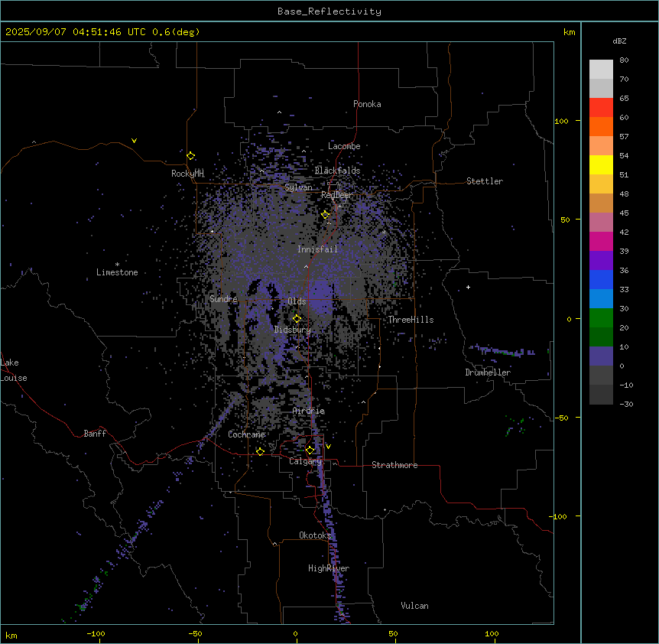
Task: Click the ThreeHills label
Action: 411,320
